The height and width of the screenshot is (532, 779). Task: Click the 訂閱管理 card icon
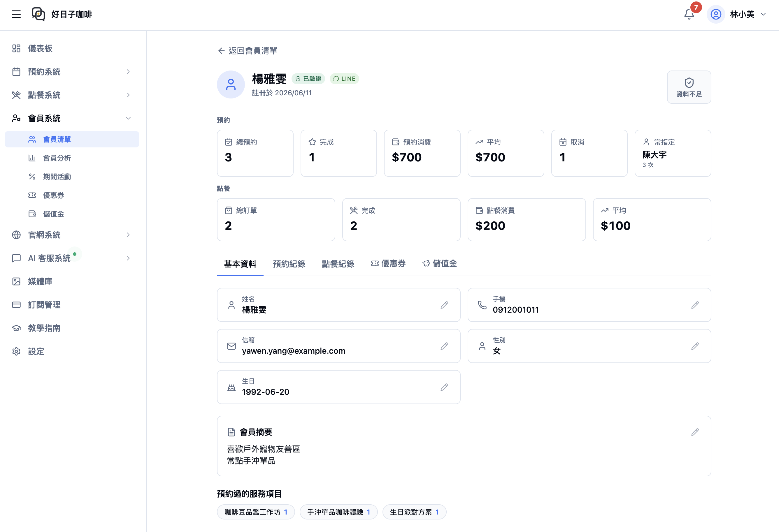pos(16,305)
